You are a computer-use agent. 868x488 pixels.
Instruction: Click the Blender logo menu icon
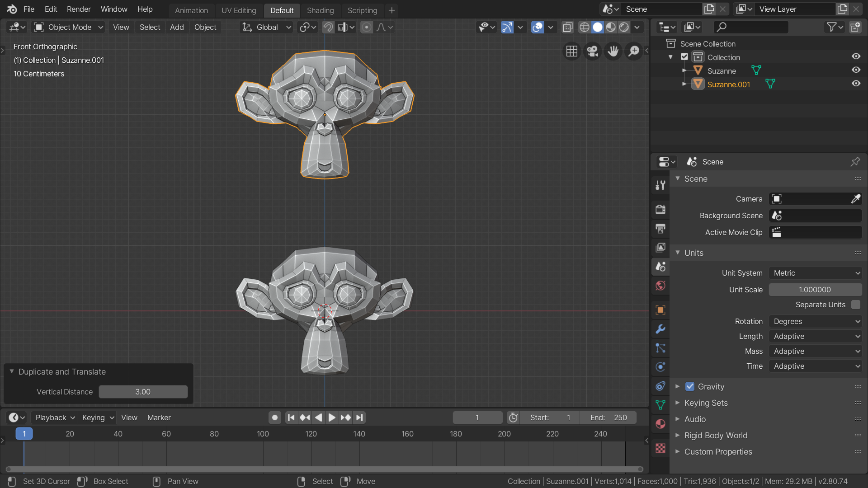pyautogui.click(x=12, y=9)
